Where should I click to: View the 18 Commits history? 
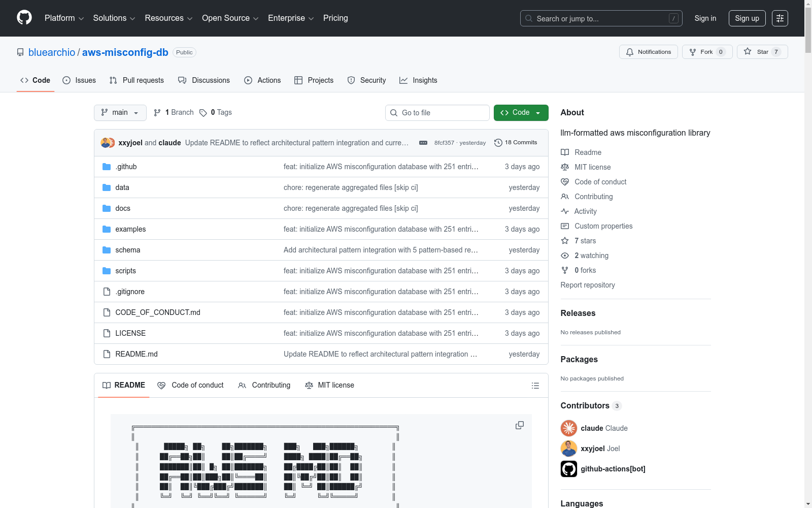coord(516,143)
